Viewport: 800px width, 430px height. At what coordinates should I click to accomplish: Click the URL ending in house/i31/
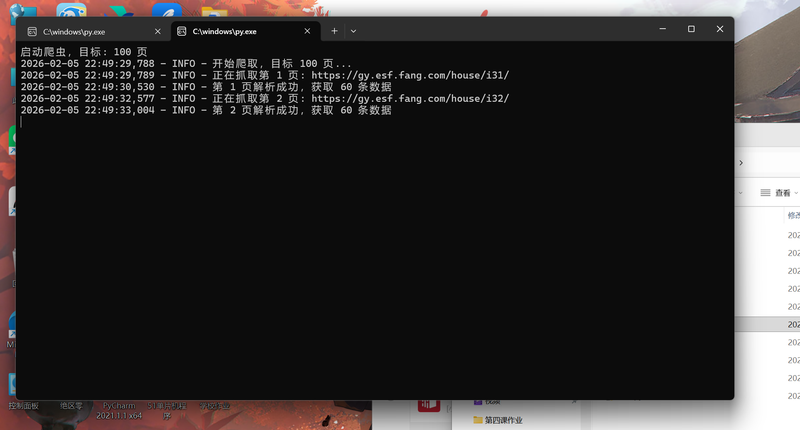click(x=410, y=75)
